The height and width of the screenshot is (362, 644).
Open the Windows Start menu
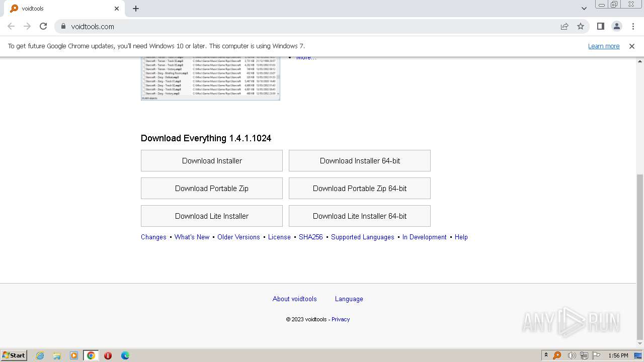pos(14,355)
